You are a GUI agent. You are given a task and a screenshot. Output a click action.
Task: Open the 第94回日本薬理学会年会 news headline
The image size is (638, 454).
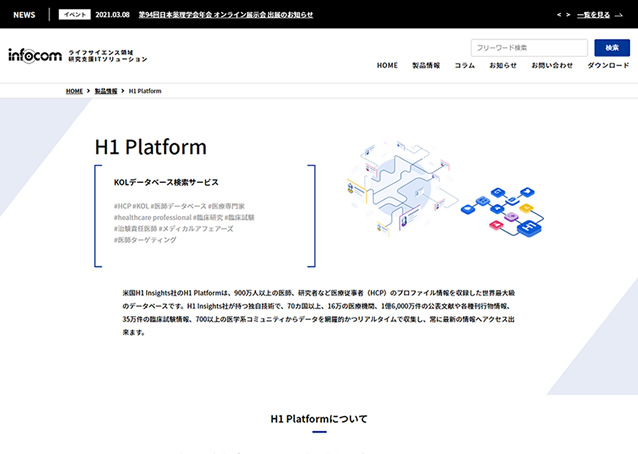point(226,15)
